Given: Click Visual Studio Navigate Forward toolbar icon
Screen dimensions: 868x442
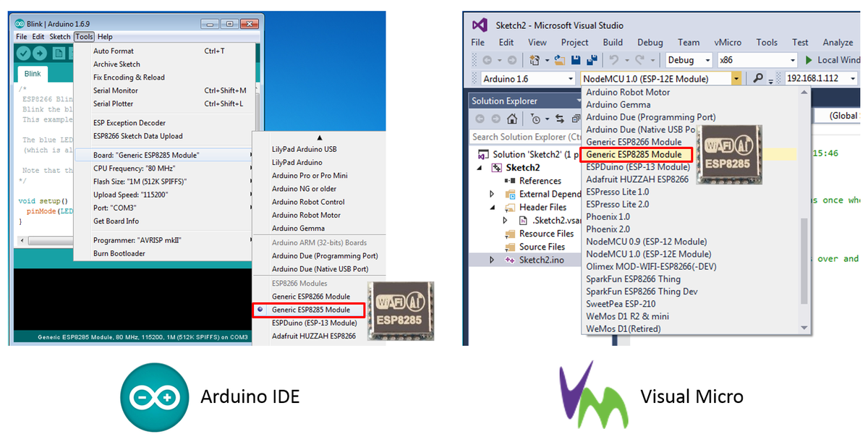Looking at the screenshot, I should coord(512,60).
